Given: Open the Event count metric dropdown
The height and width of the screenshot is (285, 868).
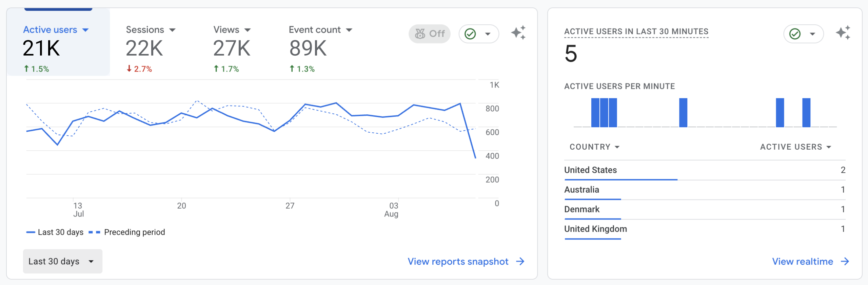Looking at the screenshot, I should pyautogui.click(x=349, y=30).
